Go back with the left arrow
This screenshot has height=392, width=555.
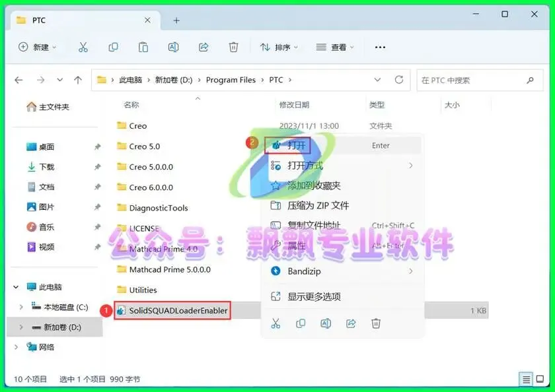[x=18, y=81]
